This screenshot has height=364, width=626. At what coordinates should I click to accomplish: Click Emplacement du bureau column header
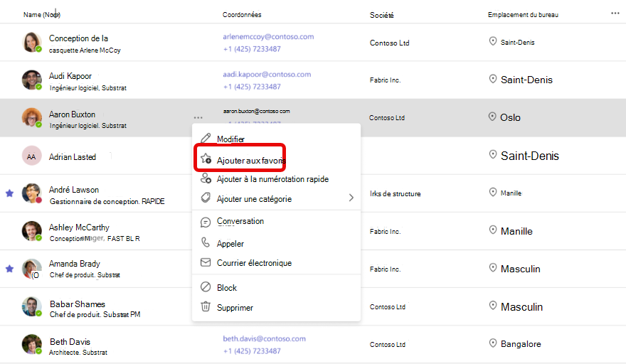[523, 14]
